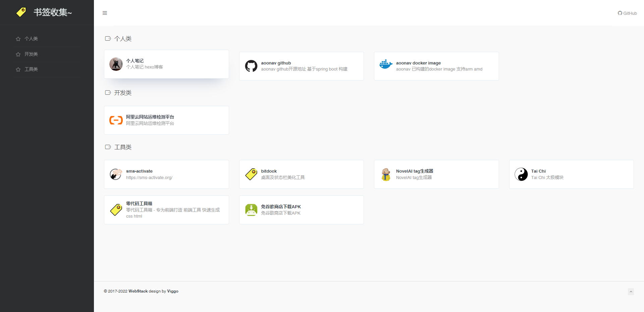Select 开发类 in the sidebar

31,54
